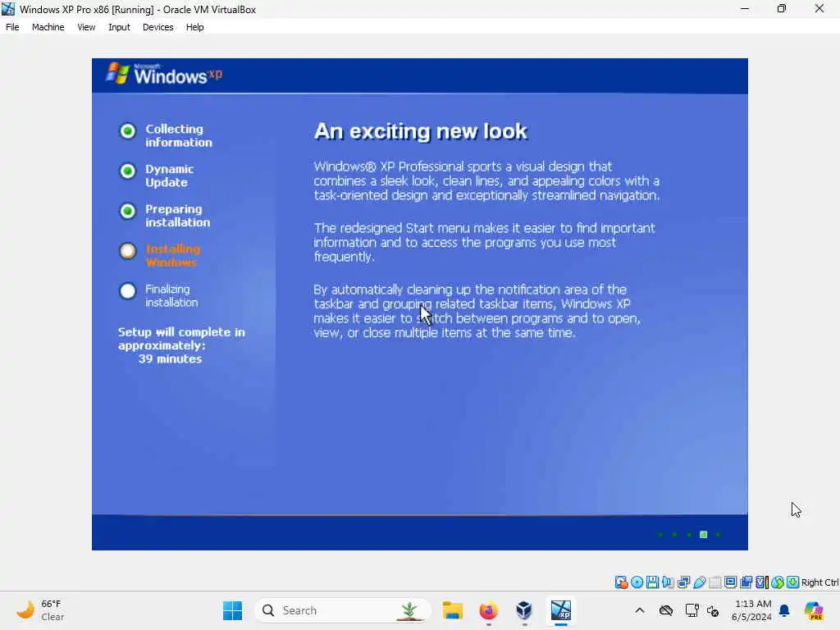This screenshot has height=630, width=840.
Task: Open the Devices menu
Action: click(157, 27)
